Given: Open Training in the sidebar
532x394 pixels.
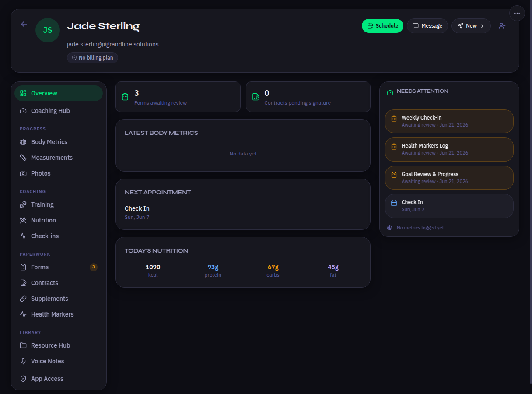Looking at the screenshot, I should [x=59, y=204].
